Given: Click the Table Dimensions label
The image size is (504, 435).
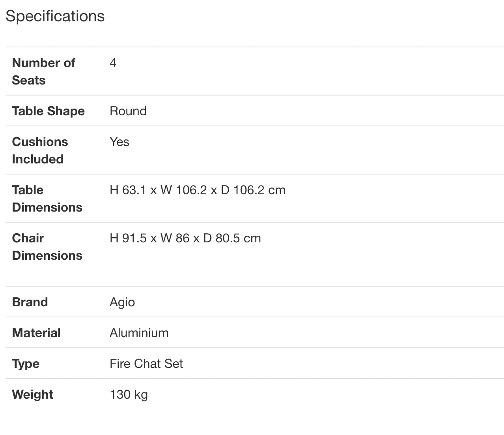Looking at the screenshot, I should pyautogui.click(x=47, y=199).
